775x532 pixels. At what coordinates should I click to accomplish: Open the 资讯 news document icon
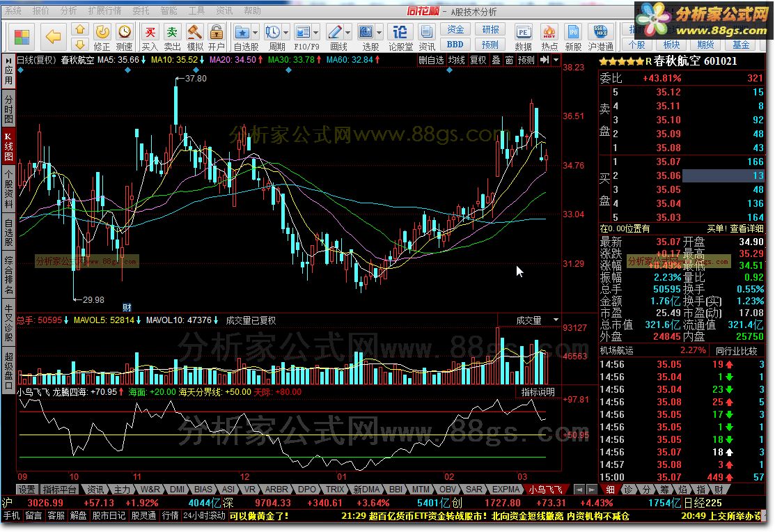427,37
